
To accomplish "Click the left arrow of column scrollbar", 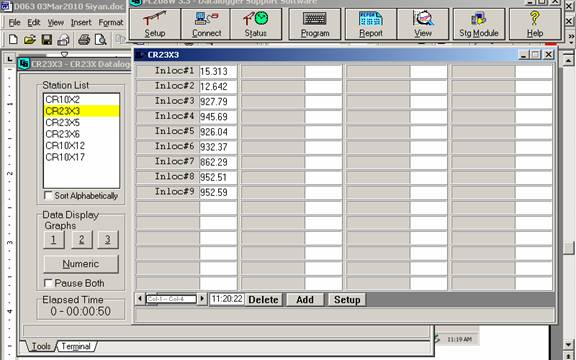I will click(x=140, y=299).
